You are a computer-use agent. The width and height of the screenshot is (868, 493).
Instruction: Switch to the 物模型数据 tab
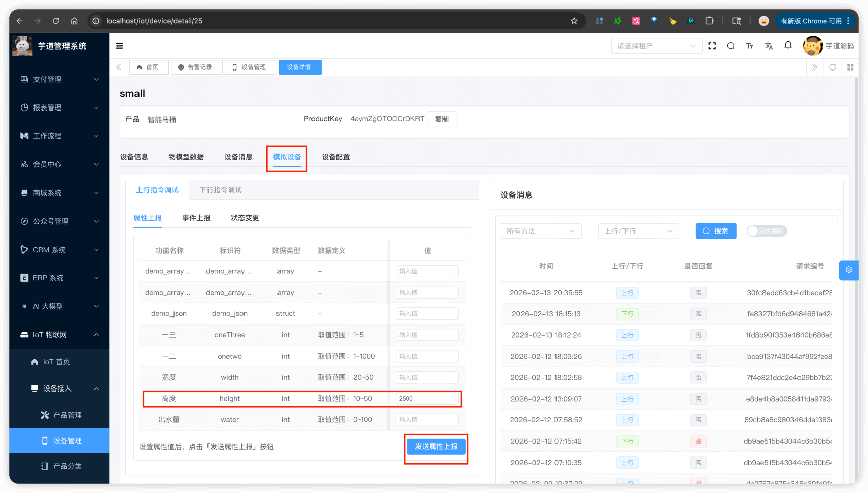[186, 157]
